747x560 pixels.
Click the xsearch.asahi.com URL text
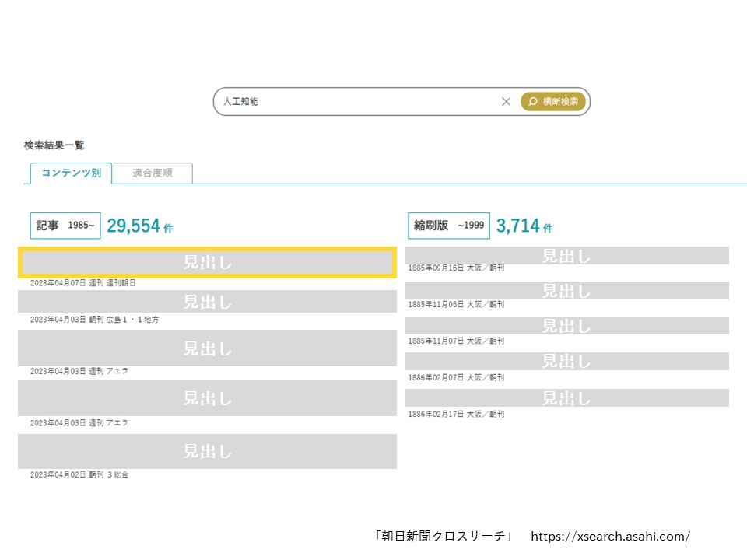611,537
